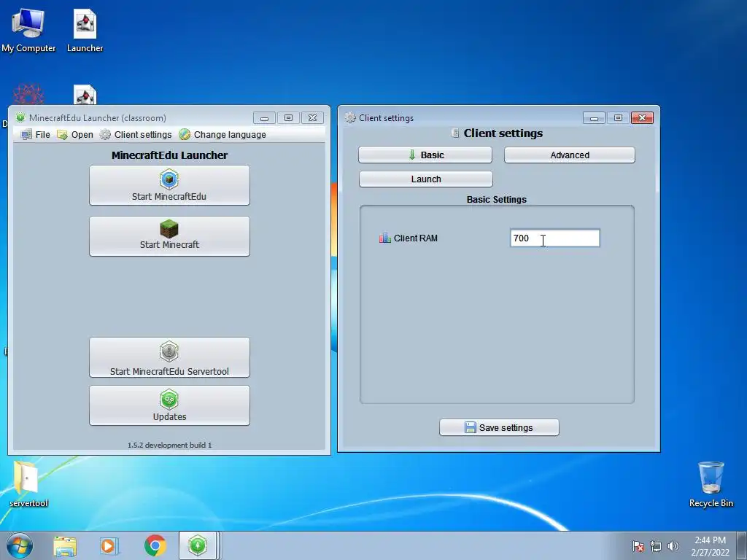Image resolution: width=747 pixels, height=560 pixels.
Task: Click the gray Servertool hexagon icon
Action: tap(169, 352)
